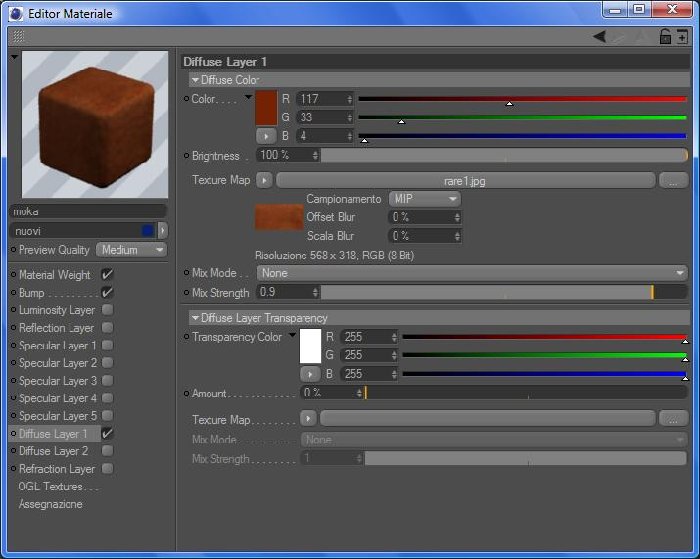Open the Campionamento MIP dropdown

[425, 199]
